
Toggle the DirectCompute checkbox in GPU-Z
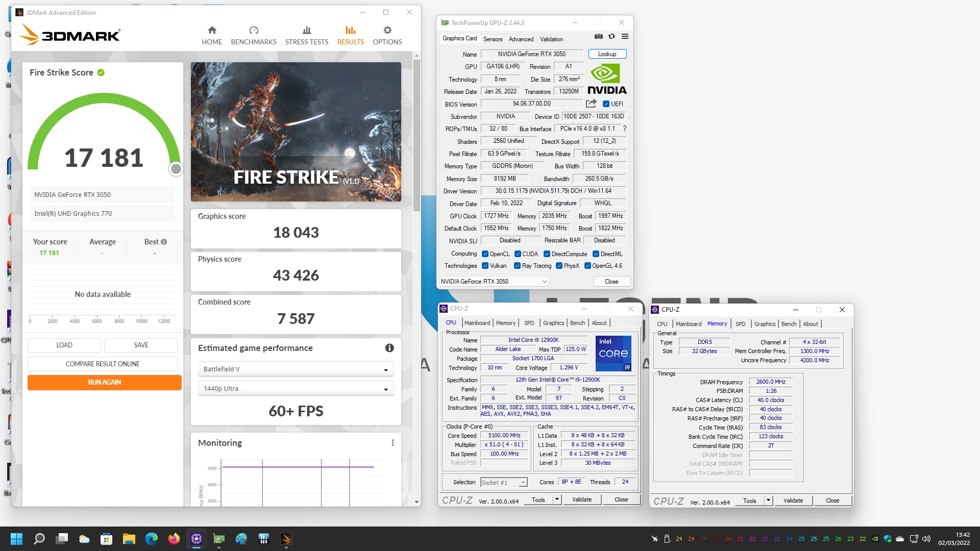(x=547, y=254)
